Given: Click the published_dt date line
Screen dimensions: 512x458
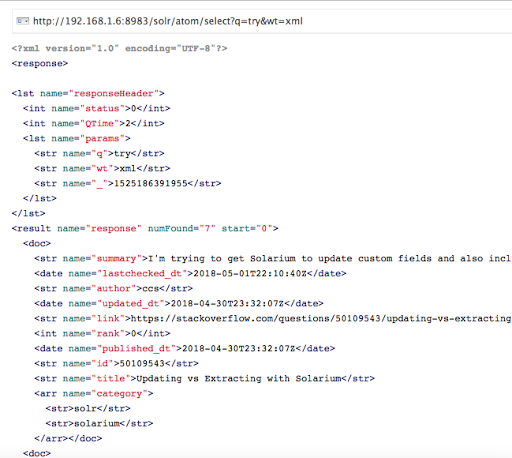Looking at the screenshot, I should coord(185,349).
